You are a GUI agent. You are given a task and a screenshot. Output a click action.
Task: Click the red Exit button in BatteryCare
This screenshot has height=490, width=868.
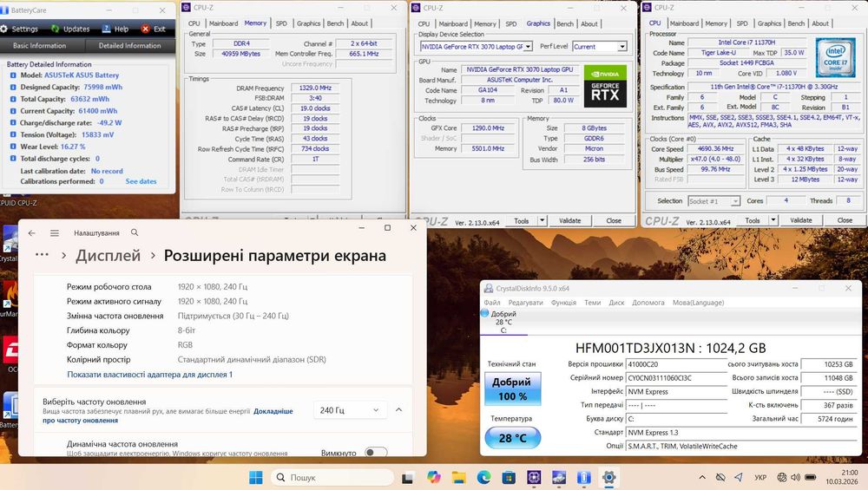[x=154, y=29]
